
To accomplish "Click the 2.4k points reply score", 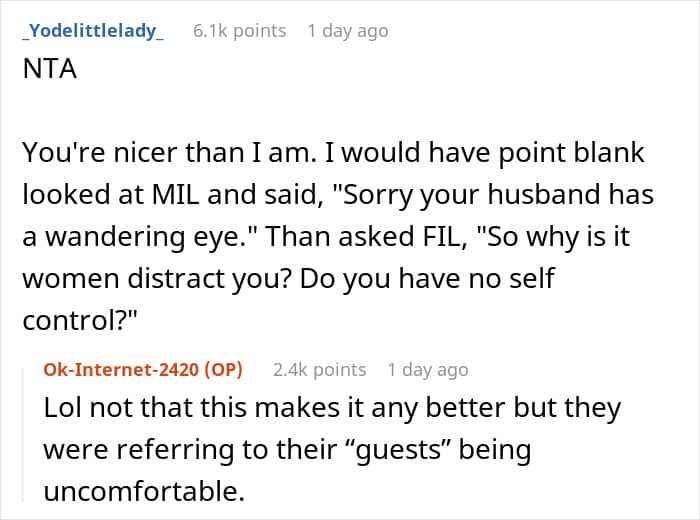I will (x=319, y=370).
